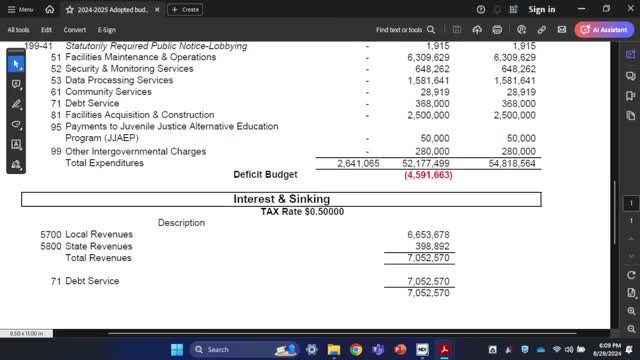This screenshot has height=360, width=640.
Task: Open the taskbar clock showing 6:09 PM
Action: pos(607,350)
